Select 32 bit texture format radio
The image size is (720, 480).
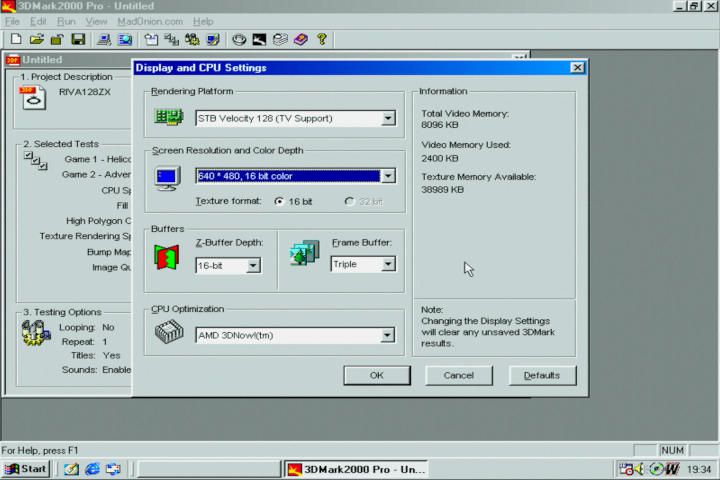(349, 202)
